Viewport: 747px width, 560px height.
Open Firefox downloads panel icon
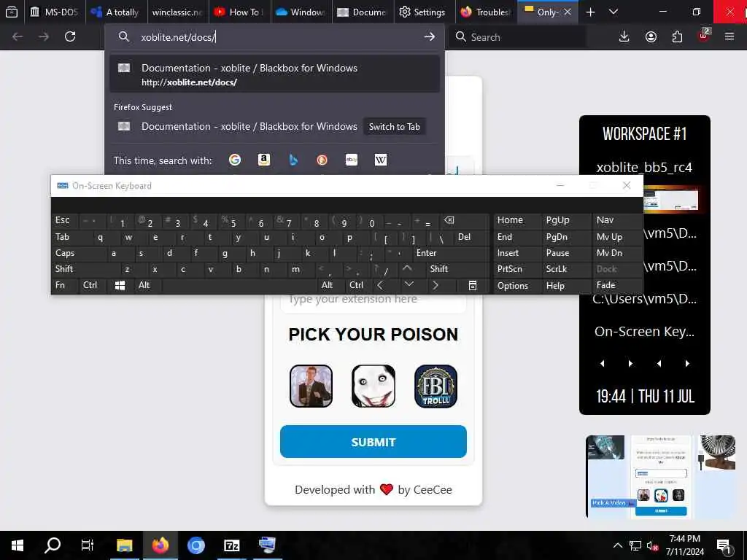(x=624, y=36)
